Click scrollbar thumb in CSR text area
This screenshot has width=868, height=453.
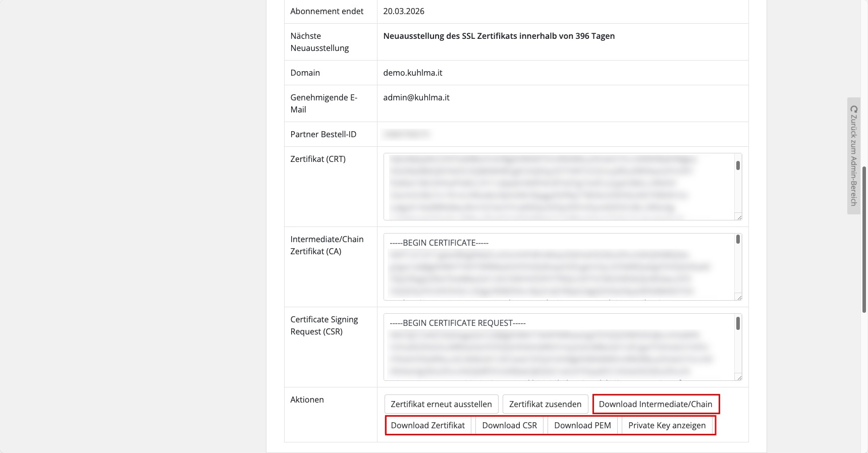(738, 323)
